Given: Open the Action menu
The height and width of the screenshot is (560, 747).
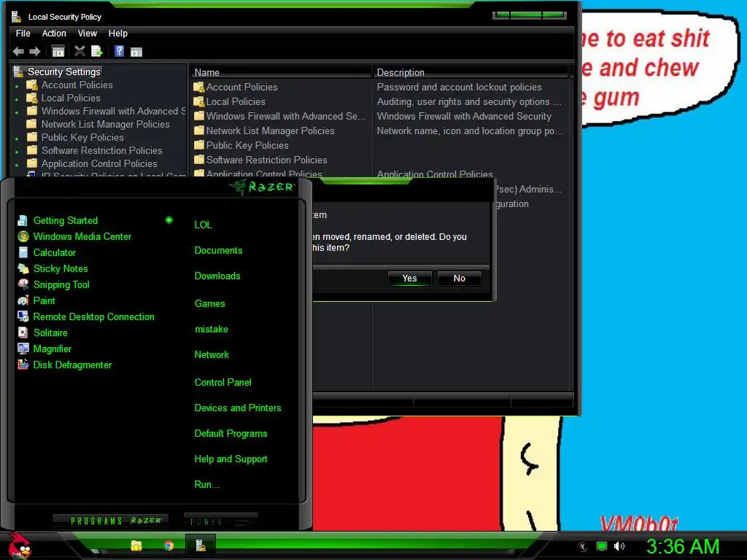Looking at the screenshot, I should pos(54,34).
